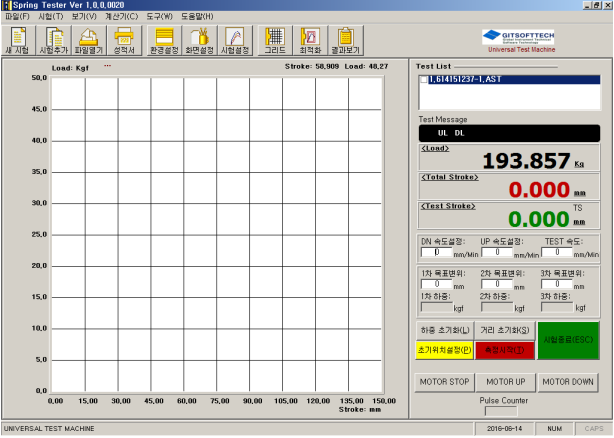This screenshot has width=614, height=438.
Task: Tick the checkbox beside 1,614151237-1,AST
Action: (424, 79)
